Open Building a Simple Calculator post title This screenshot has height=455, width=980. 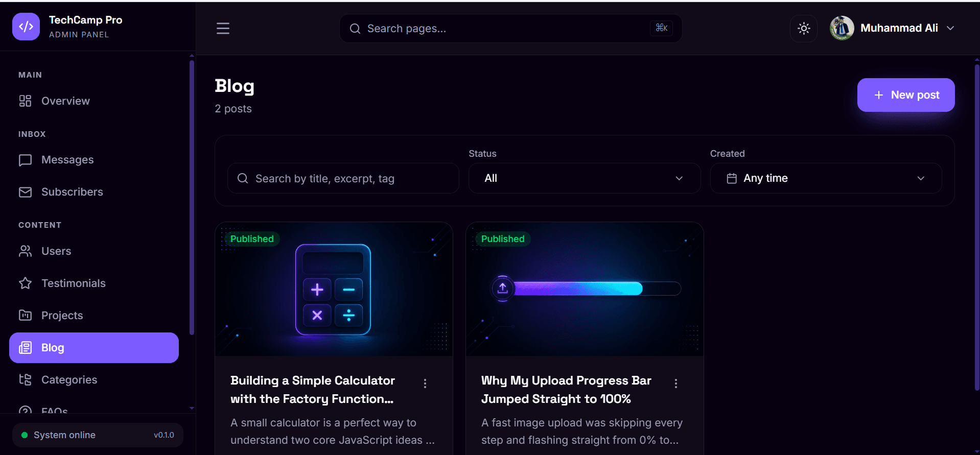[313, 390]
